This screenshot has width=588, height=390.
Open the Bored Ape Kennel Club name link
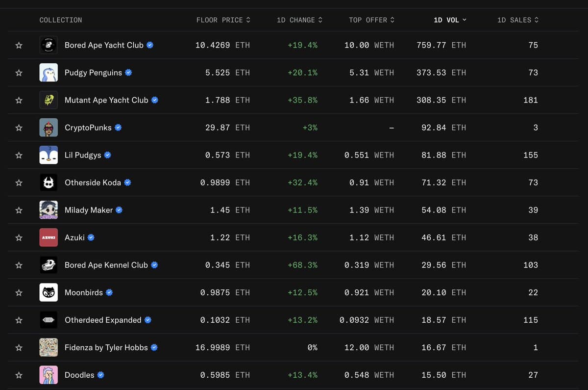click(x=106, y=265)
